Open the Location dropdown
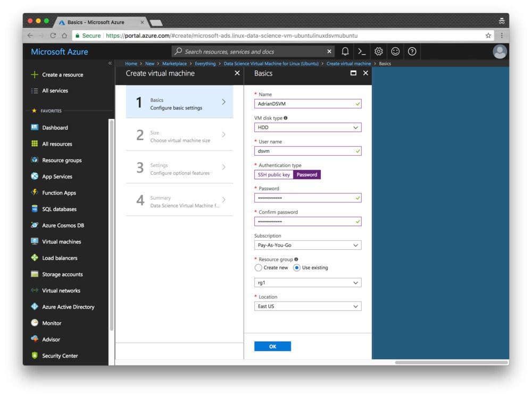Image resolution: width=532 pixels, height=398 pixels. (x=307, y=306)
